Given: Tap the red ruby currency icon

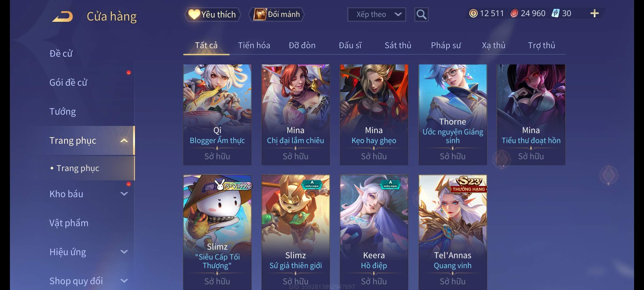Looking at the screenshot, I should coord(514,13).
